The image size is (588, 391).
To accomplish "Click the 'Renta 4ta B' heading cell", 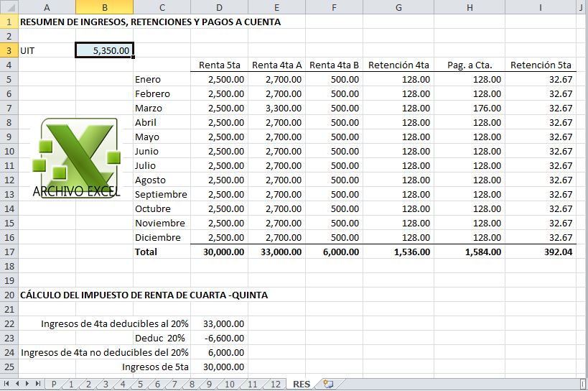I will [x=334, y=65].
